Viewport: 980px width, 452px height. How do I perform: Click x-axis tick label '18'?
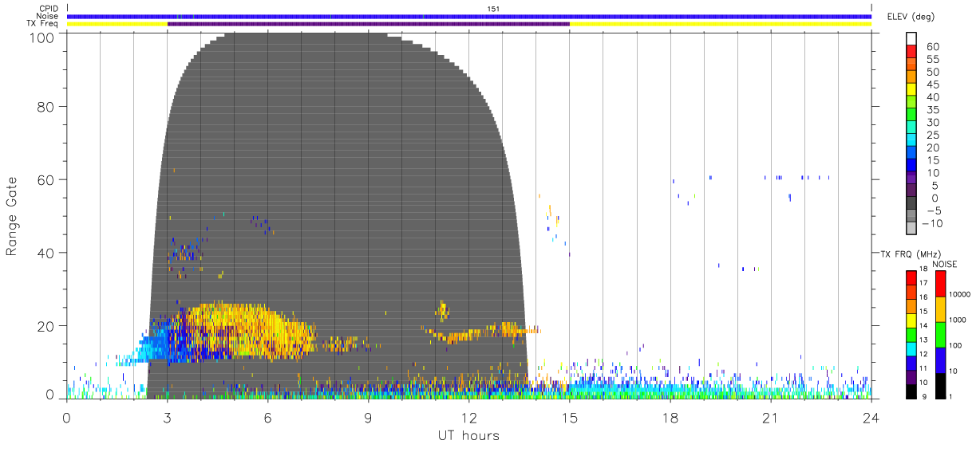[670, 418]
